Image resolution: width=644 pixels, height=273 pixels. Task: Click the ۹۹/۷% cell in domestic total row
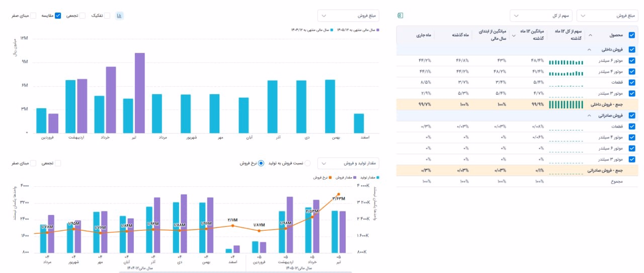(425, 104)
